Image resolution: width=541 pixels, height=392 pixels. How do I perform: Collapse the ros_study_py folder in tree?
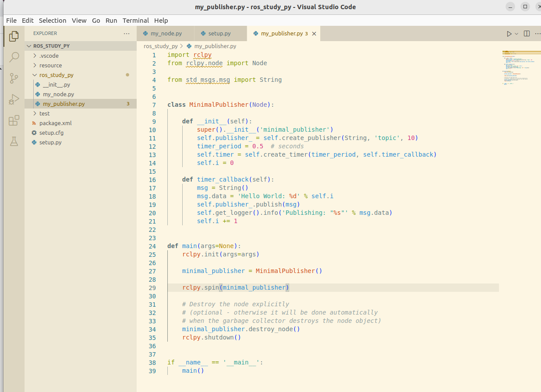[x=81, y=75]
